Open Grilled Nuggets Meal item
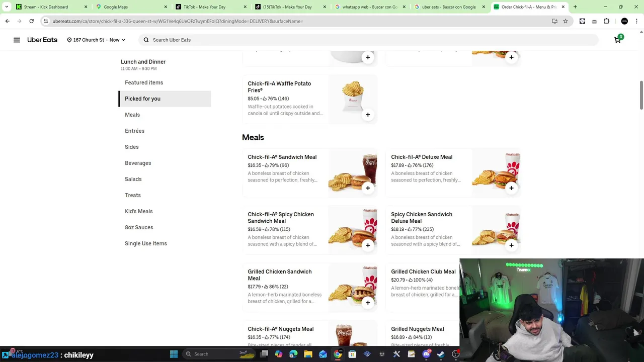The width and height of the screenshot is (644, 362). point(418,329)
